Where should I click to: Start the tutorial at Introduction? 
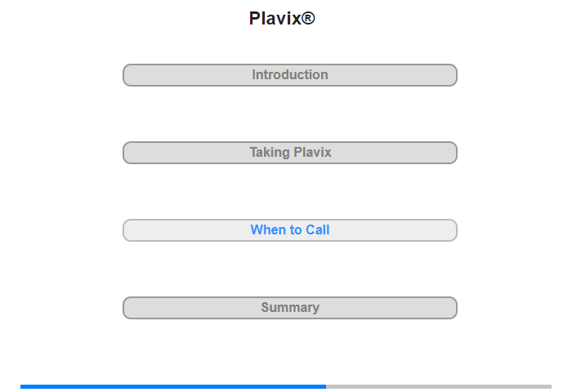tap(289, 75)
